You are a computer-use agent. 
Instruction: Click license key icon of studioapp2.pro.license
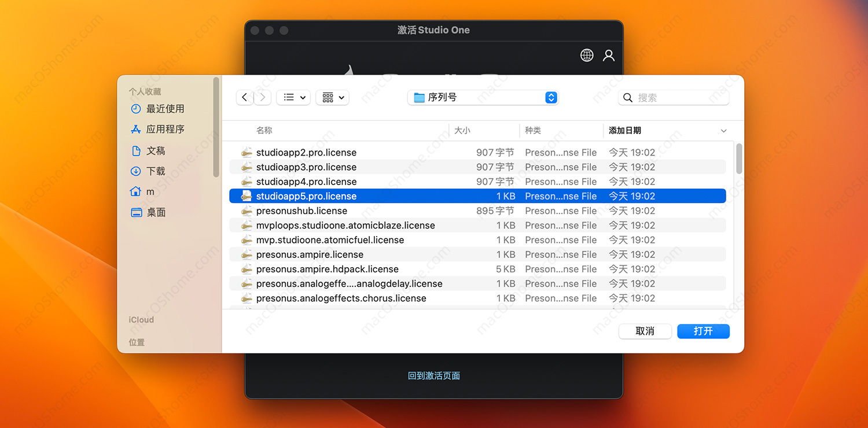[x=247, y=153]
